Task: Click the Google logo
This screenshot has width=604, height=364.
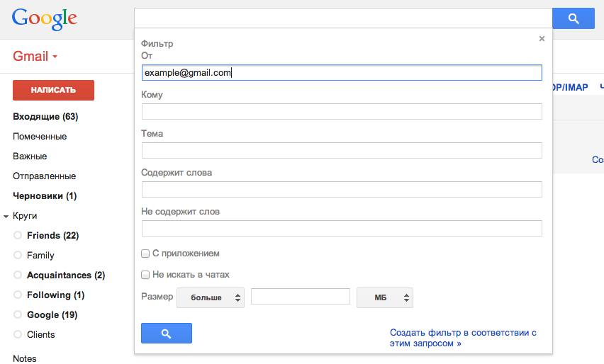Action: tap(45, 21)
